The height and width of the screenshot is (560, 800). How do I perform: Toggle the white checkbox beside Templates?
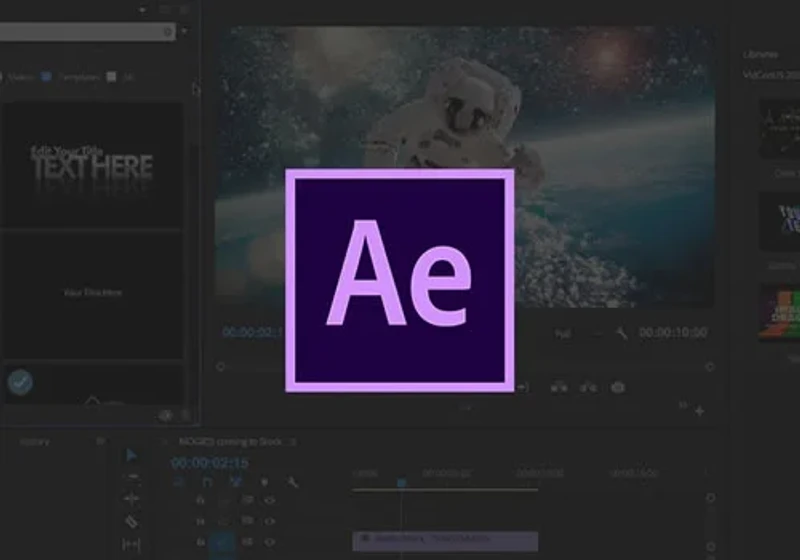[111, 77]
